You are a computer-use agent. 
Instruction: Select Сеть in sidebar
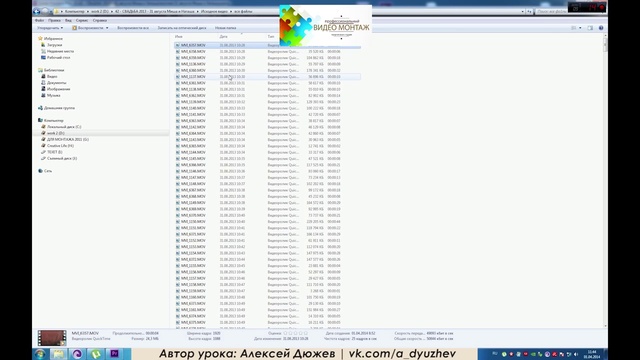(x=45, y=171)
